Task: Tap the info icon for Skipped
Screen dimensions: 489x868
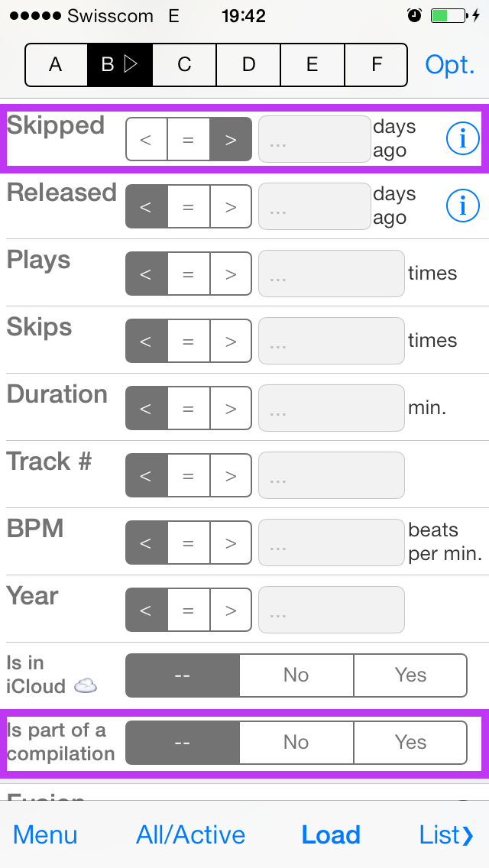Action: (x=462, y=139)
